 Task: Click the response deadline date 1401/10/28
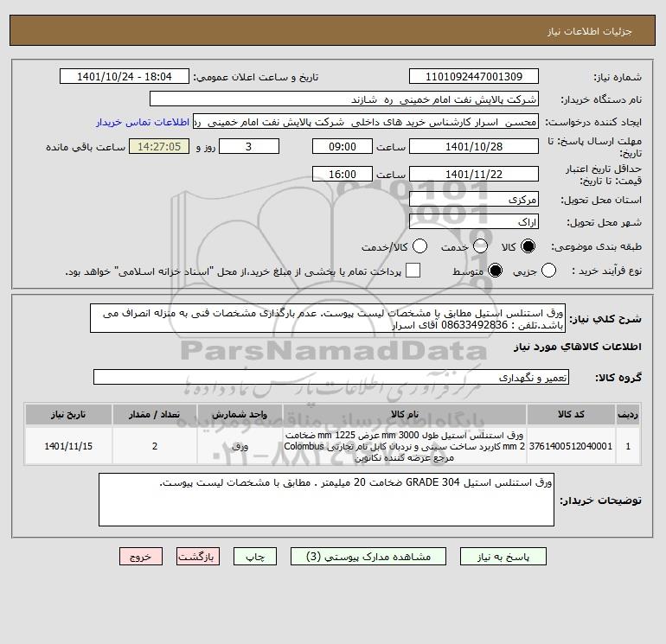pos(474,146)
